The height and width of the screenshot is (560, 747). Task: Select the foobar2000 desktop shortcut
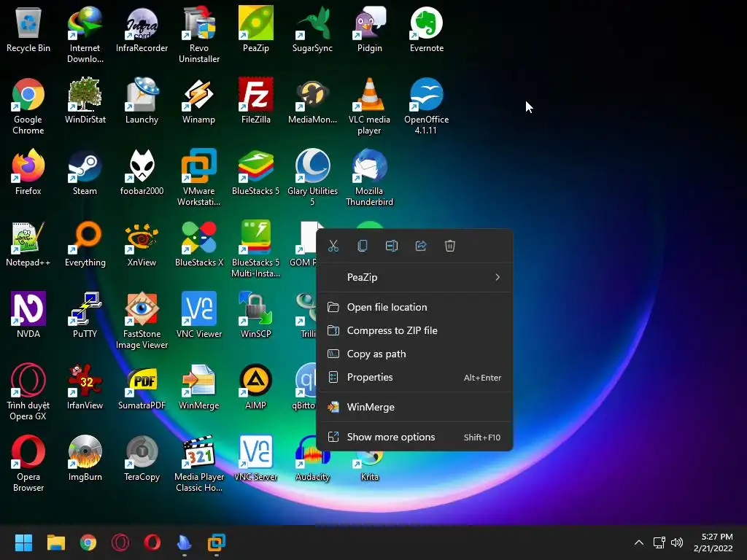point(142,172)
